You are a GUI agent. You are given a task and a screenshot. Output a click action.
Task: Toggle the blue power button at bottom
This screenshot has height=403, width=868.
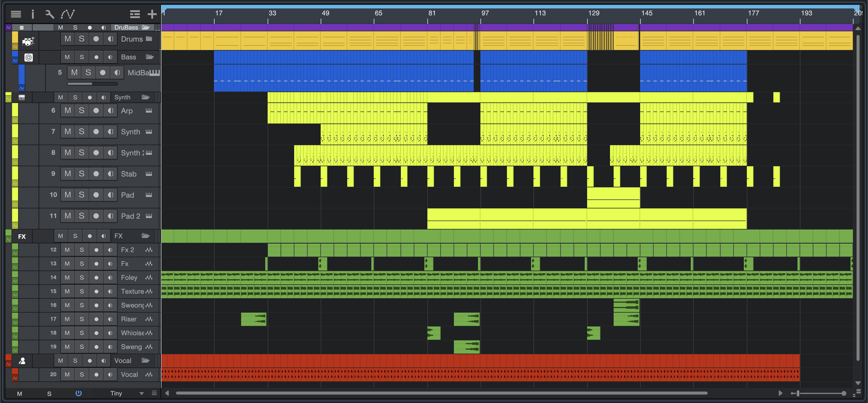(x=78, y=393)
